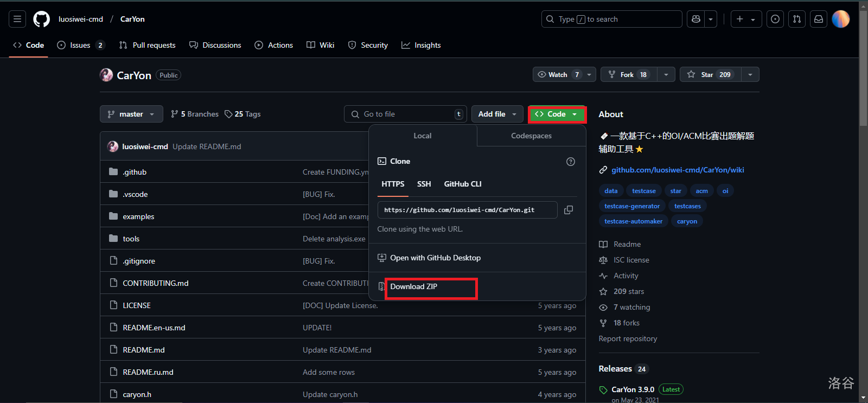Expand the star lists dropdown arrow
Viewport: 868px width, 403px height.
point(750,74)
